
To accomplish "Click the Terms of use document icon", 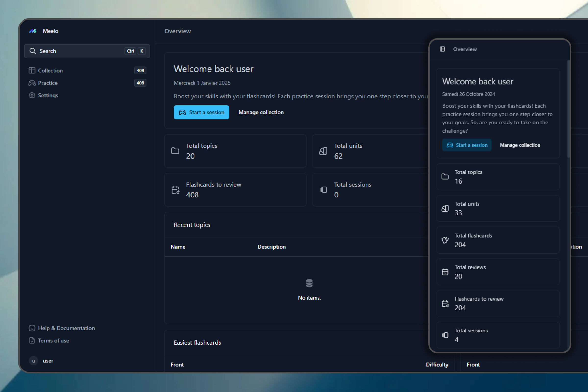I will click(x=32, y=341).
